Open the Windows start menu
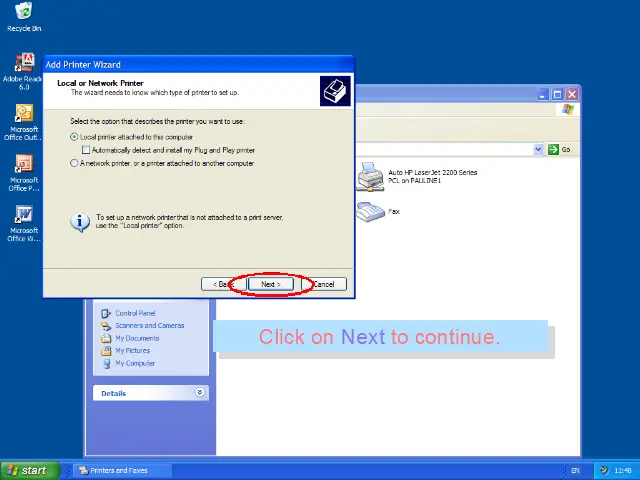 [x=30, y=470]
